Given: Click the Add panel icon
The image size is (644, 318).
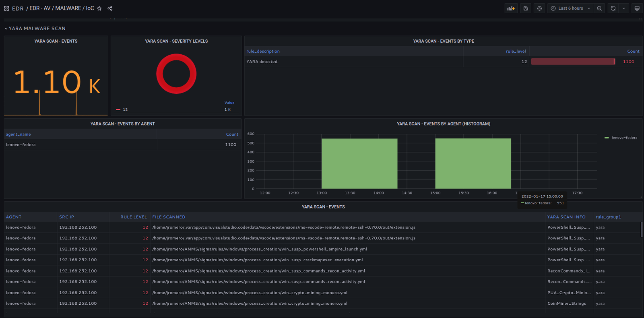Looking at the screenshot, I should [511, 8].
